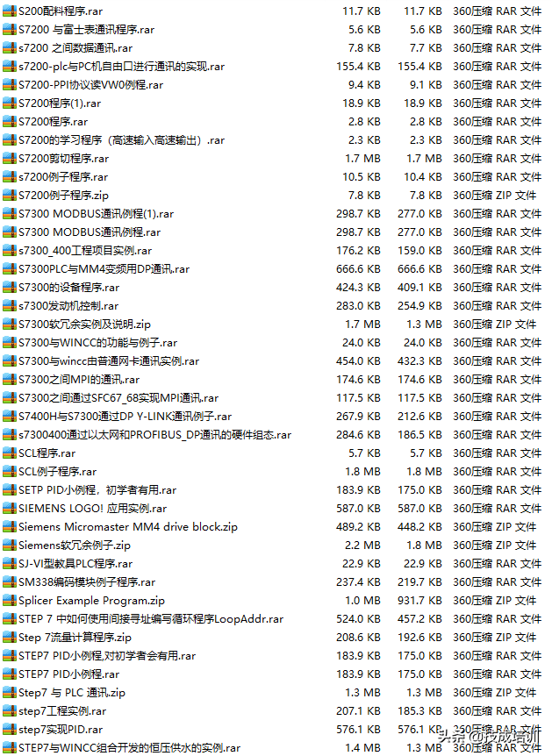Select the file Step 7流量计算程序.zip
The image size is (552, 756).
[x=75, y=637]
